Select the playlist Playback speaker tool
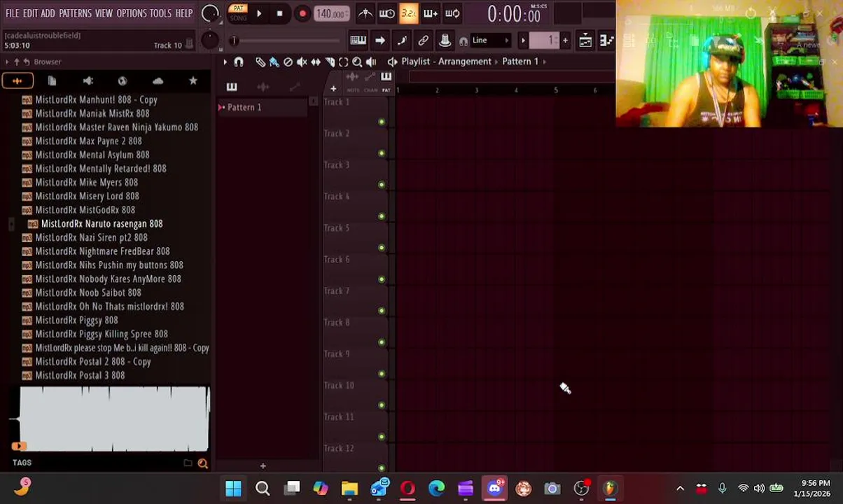Image resolution: width=843 pixels, height=504 pixels. 371,62
